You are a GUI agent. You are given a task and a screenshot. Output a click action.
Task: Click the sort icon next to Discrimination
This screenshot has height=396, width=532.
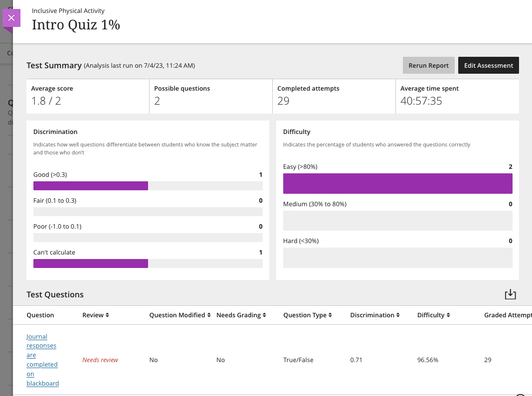point(398,315)
